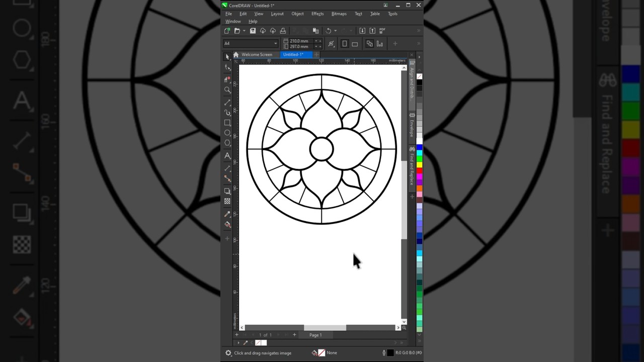Select the Polygon tool
This screenshot has width=644, height=362.
tap(227, 143)
